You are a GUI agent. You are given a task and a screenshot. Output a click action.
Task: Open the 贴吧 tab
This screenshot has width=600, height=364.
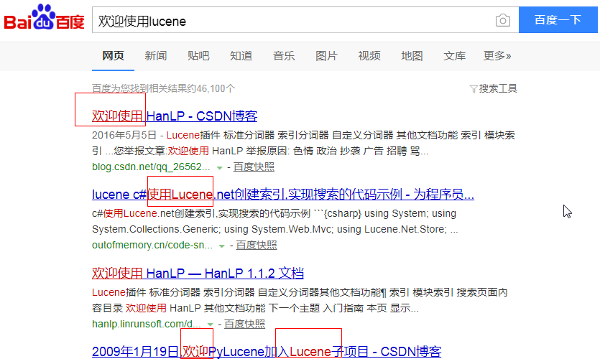[x=198, y=56]
